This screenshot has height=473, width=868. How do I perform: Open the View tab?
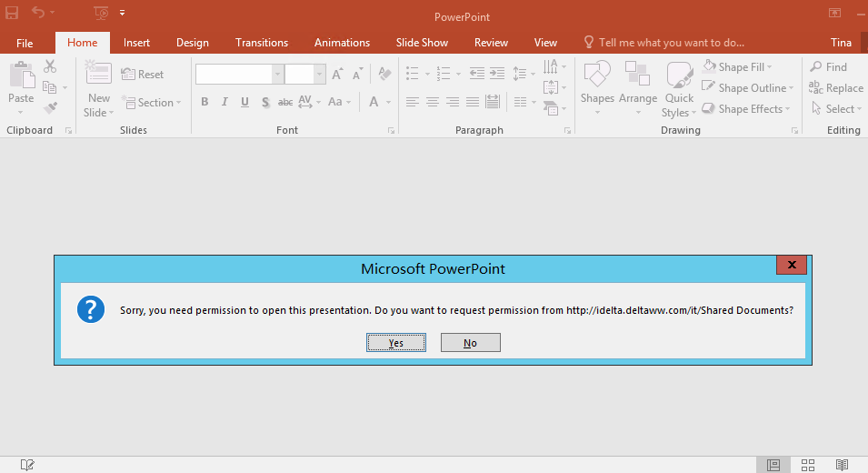[x=545, y=43]
